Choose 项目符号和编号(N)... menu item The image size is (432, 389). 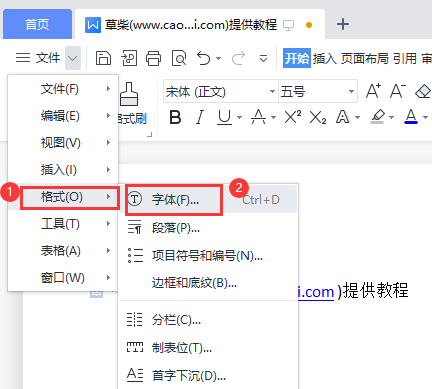(x=209, y=256)
